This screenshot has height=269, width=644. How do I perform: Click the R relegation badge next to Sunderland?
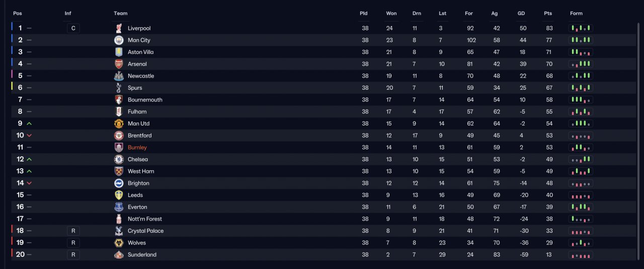(73, 255)
